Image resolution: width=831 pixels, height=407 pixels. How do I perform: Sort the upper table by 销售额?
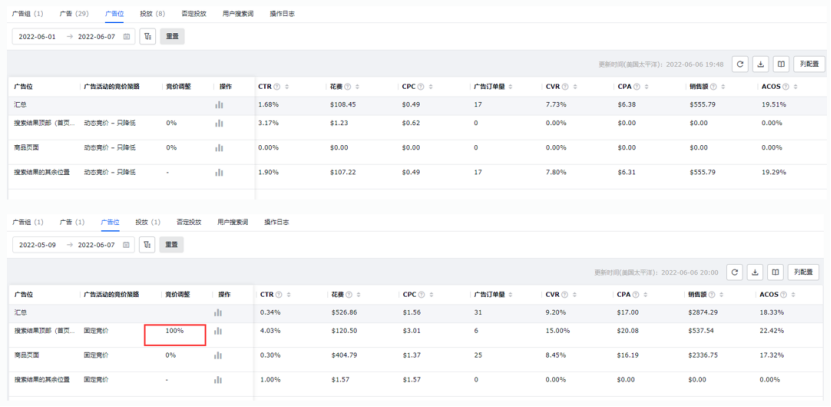click(x=723, y=86)
